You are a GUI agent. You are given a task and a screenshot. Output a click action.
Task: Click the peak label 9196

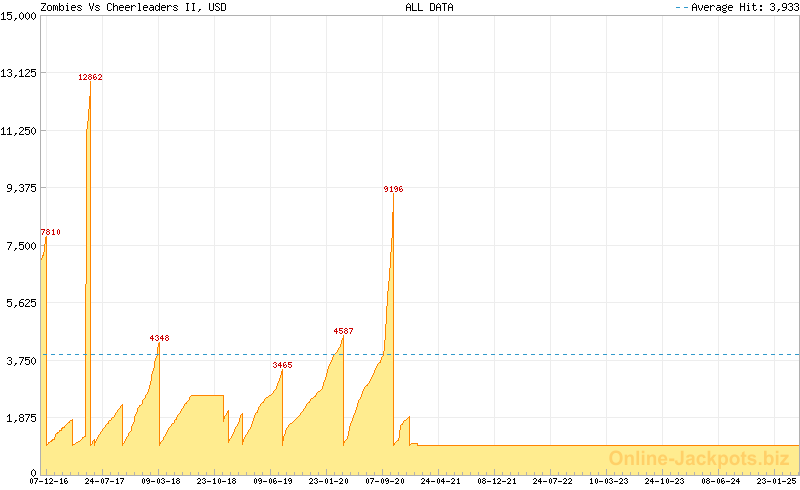(393, 189)
